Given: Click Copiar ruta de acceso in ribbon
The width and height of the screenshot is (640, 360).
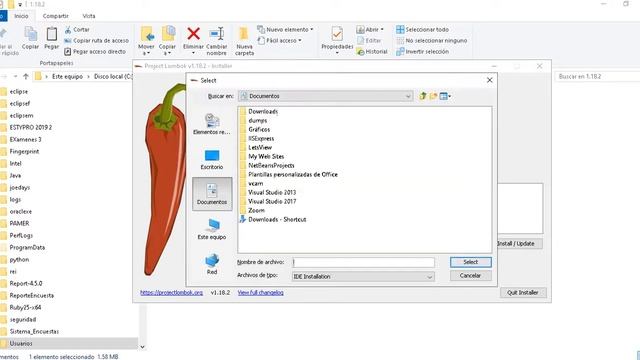Looking at the screenshot, I should (x=96, y=40).
